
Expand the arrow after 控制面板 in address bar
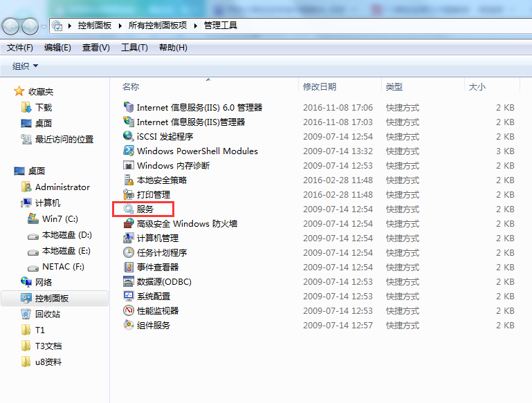(x=122, y=26)
